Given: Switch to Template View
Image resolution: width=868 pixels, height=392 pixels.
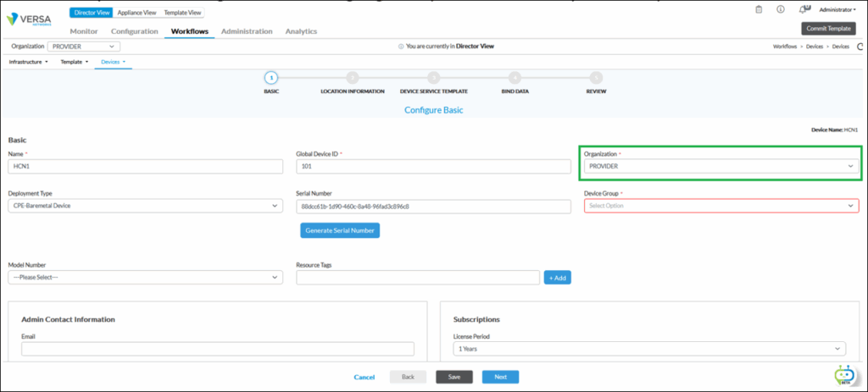Looking at the screenshot, I should point(182,13).
